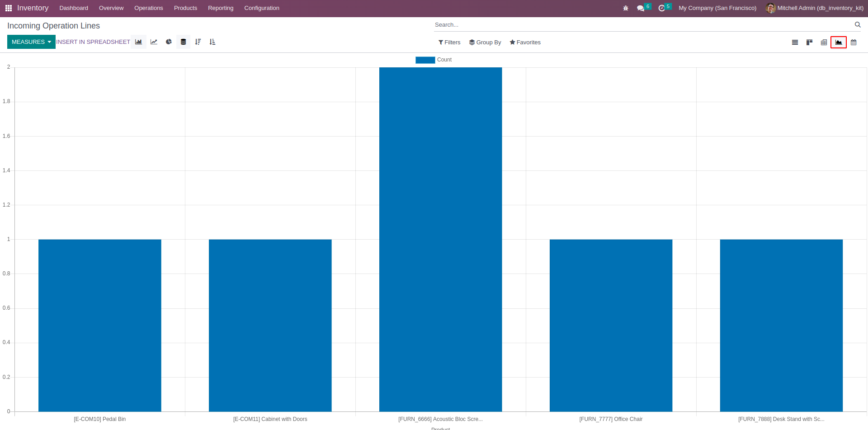The image size is (868, 430).
Task: Click the debug bug icon
Action: (626, 8)
